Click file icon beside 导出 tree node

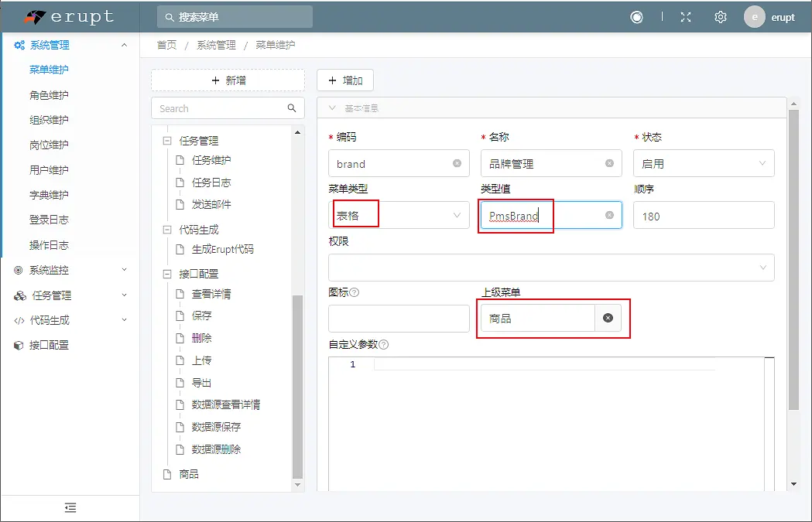point(180,383)
